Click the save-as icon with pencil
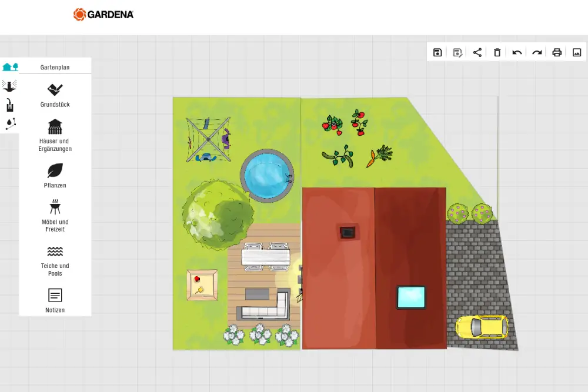 (x=457, y=52)
